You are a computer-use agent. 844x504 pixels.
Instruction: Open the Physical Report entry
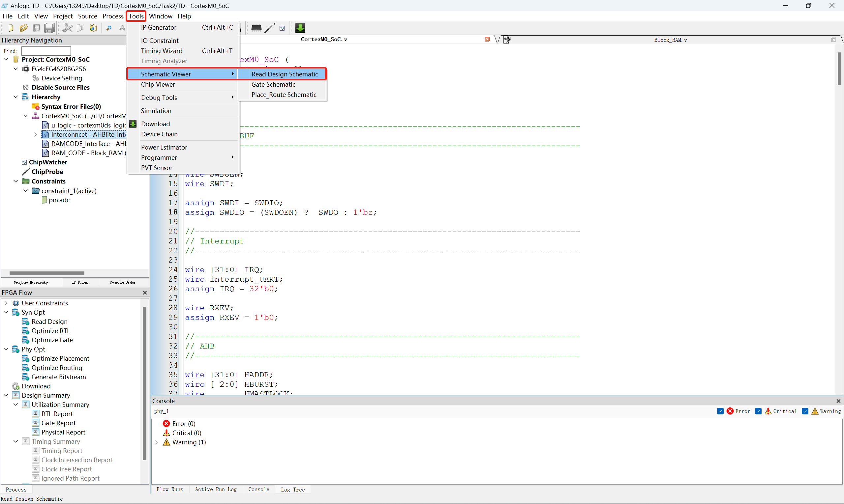point(63,432)
